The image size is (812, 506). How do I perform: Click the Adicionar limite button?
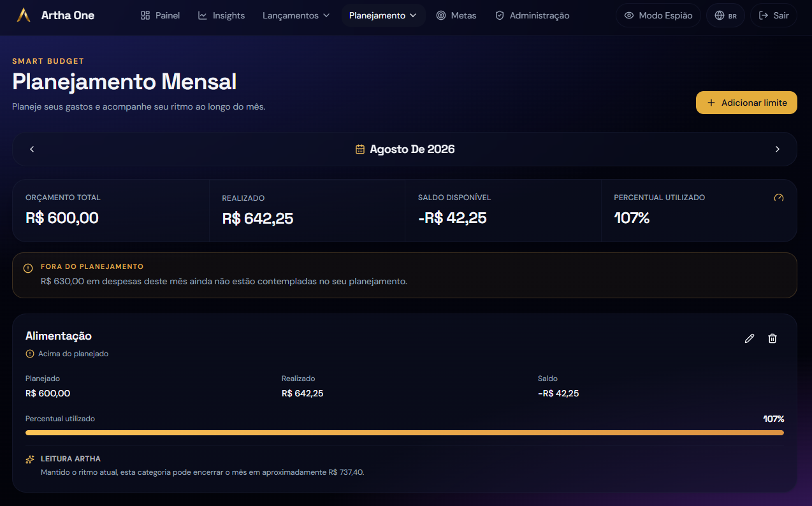tap(746, 103)
